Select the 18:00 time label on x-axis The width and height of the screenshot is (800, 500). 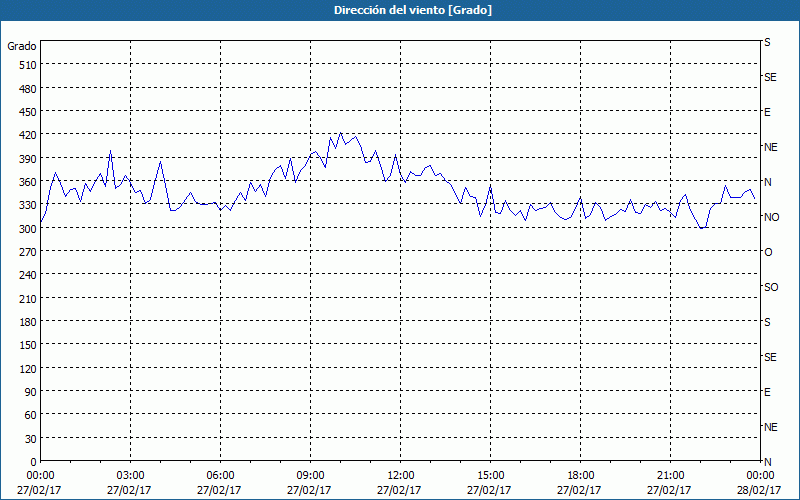click(581, 476)
